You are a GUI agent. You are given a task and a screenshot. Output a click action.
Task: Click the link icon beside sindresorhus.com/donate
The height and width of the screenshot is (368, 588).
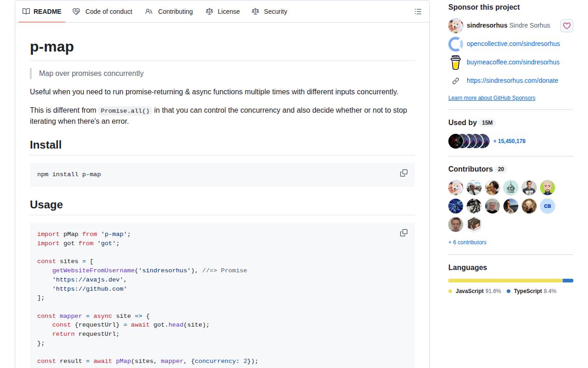(x=456, y=81)
